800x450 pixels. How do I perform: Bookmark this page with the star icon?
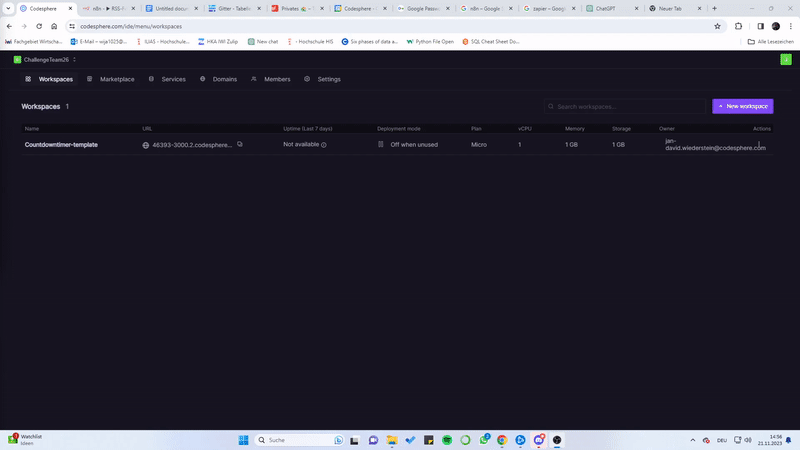coord(717,26)
